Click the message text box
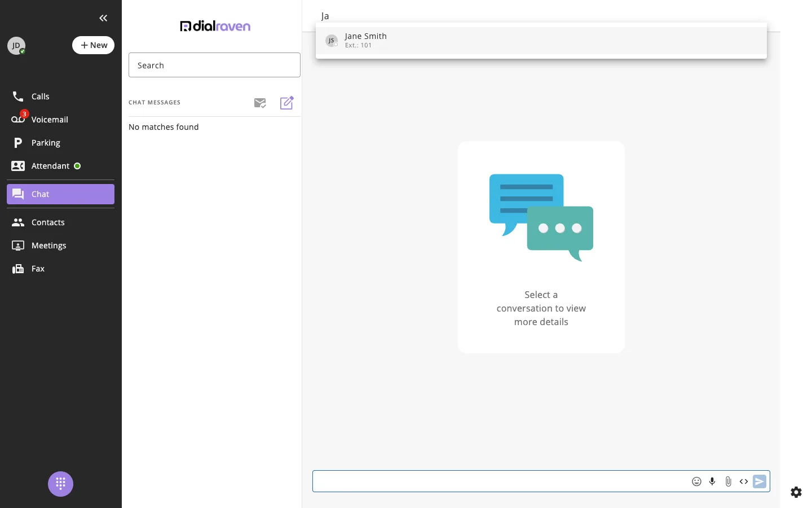The width and height of the screenshot is (812, 508). point(500,481)
